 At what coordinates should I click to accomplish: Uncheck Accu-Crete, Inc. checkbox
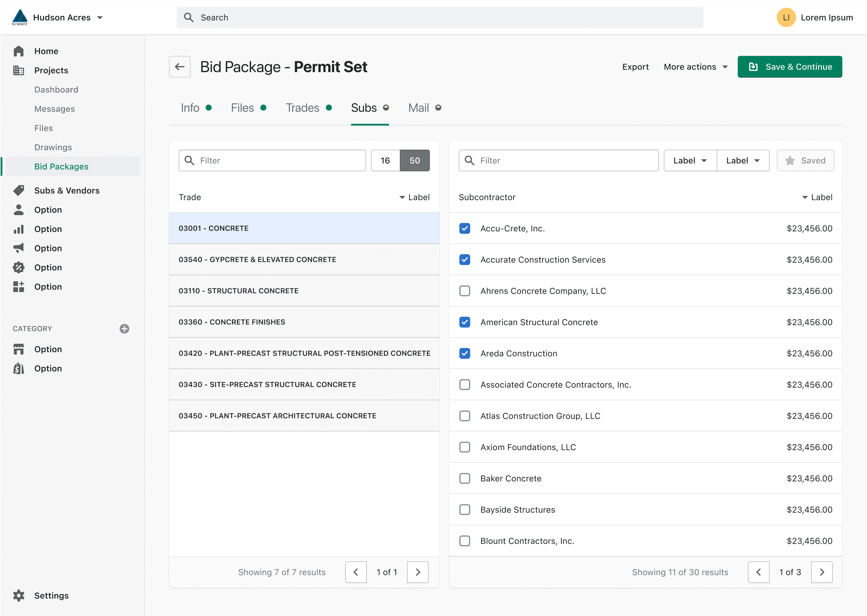point(464,228)
